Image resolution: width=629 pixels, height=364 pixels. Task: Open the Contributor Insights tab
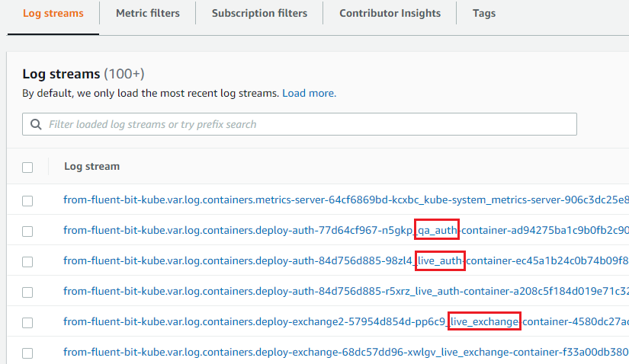390,13
